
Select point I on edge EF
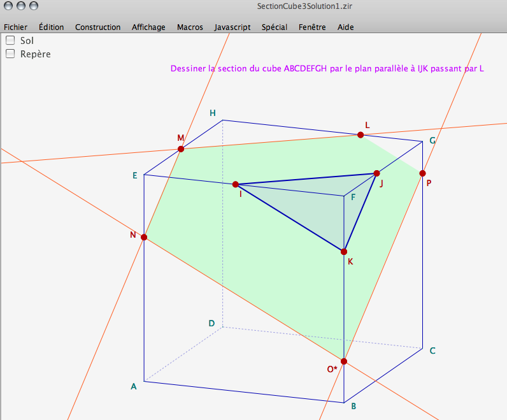(x=236, y=184)
